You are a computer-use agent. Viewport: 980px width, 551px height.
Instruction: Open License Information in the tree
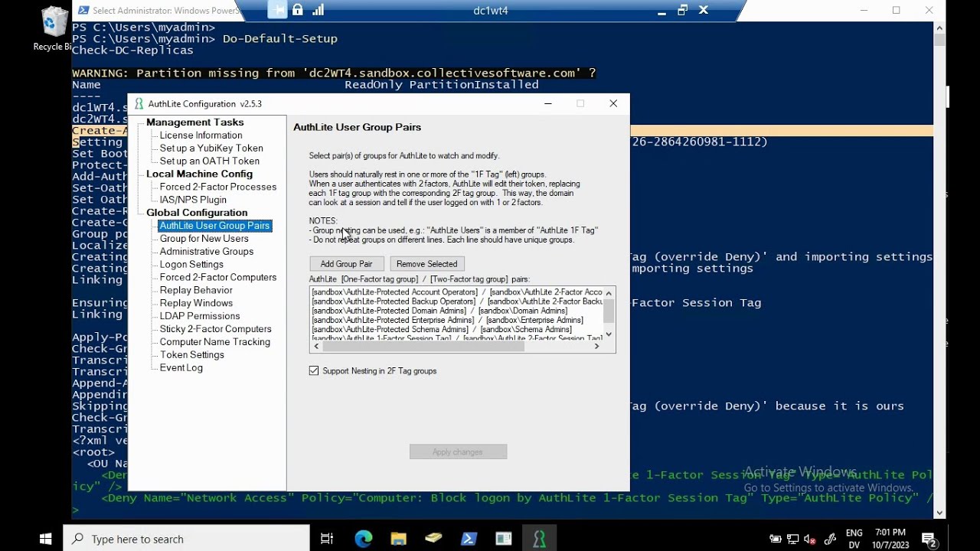(x=201, y=135)
